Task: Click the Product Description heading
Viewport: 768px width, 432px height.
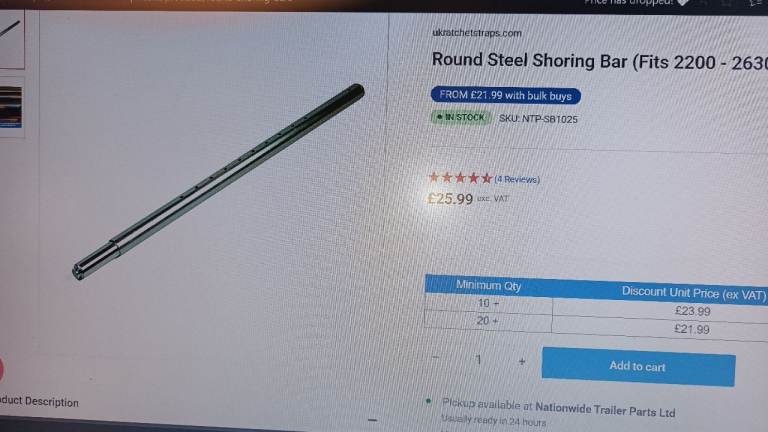Action: click(x=39, y=402)
